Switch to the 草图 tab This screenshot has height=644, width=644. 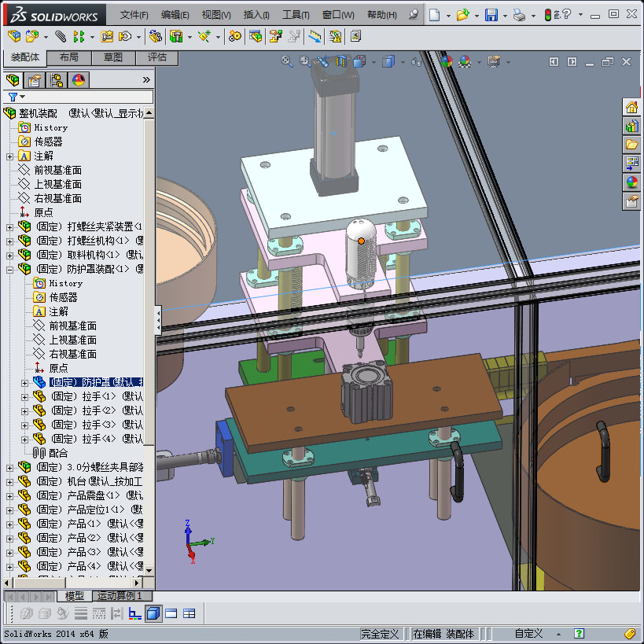[x=113, y=57]
